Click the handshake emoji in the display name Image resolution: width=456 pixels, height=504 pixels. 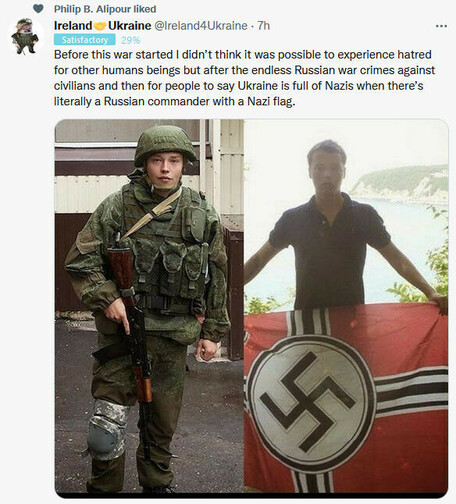(100, 26)
